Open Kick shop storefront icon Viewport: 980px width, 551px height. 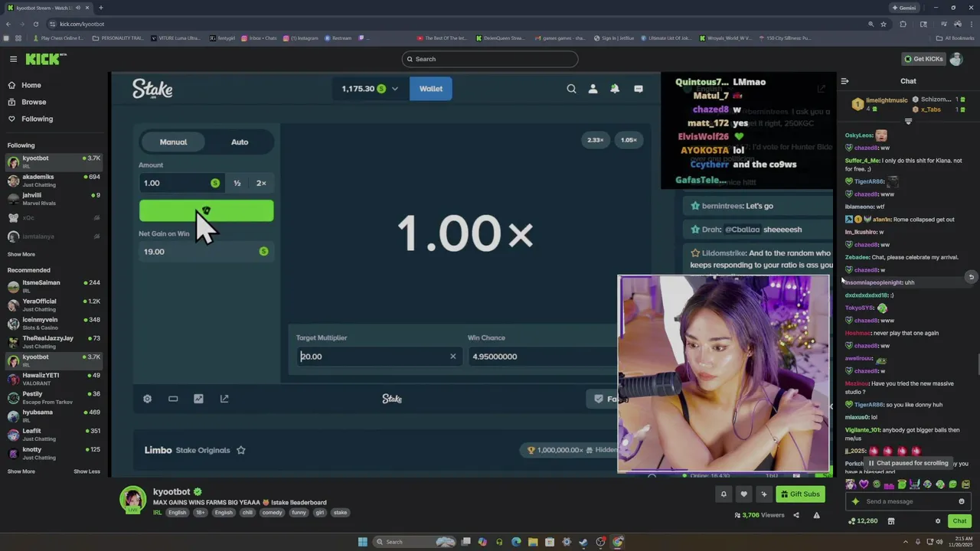[890, 521]
